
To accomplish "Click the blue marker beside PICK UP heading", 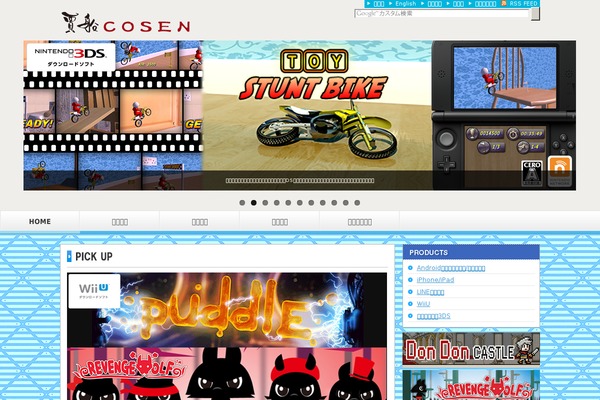I will [x=69, y=256].
